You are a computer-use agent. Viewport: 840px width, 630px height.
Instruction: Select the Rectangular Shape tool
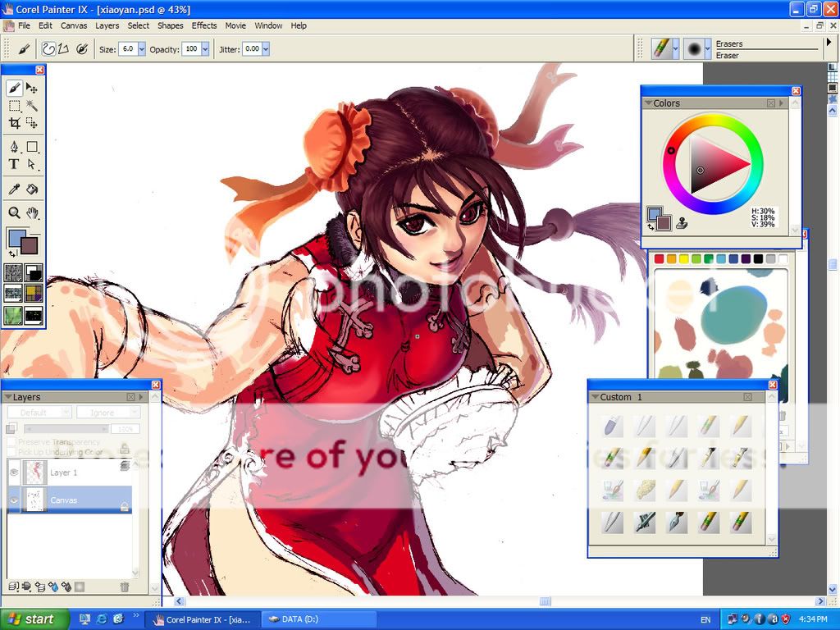[32, 146]
